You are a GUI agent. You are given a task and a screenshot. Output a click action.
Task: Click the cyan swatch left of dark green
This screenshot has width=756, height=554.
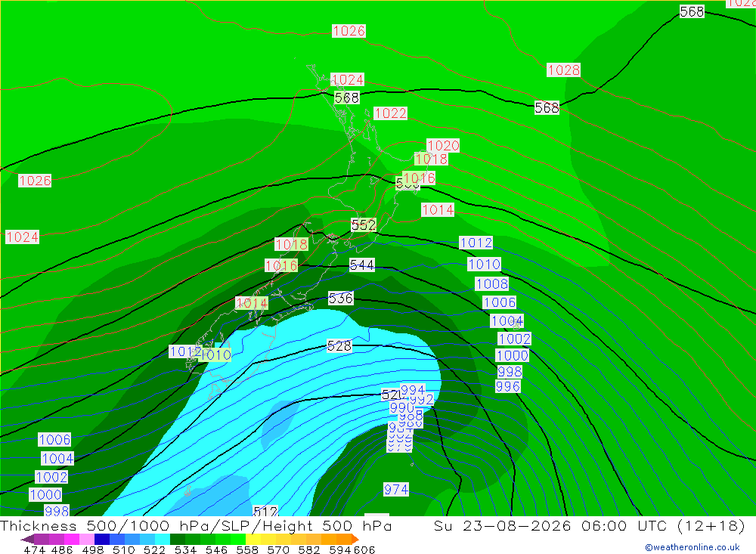tap(162, 539)
